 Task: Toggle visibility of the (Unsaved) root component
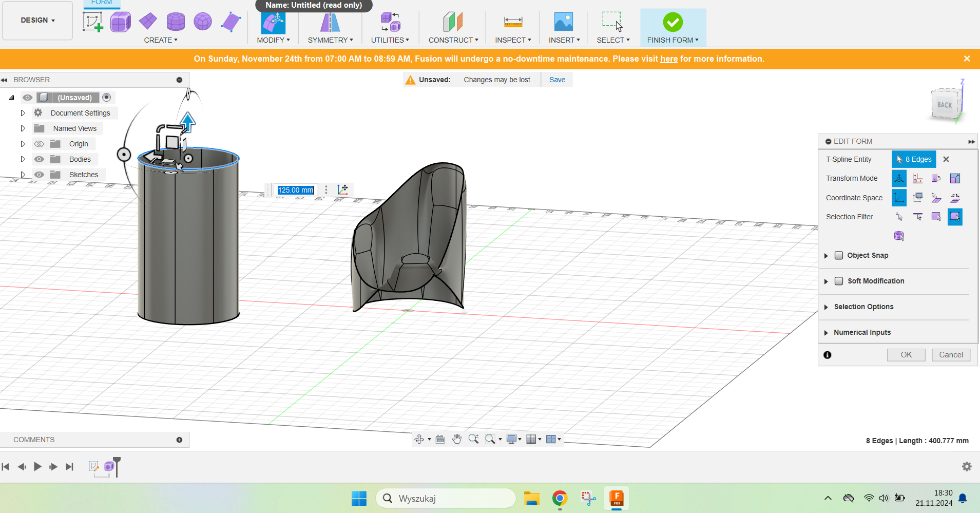click(x=28, y=98)
